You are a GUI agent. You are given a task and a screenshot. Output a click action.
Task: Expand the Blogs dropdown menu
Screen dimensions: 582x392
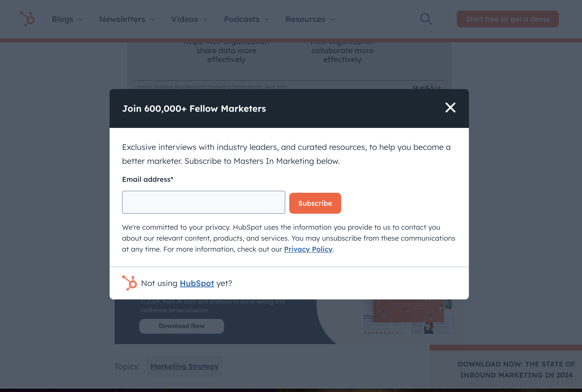click(x=67, y=19)
